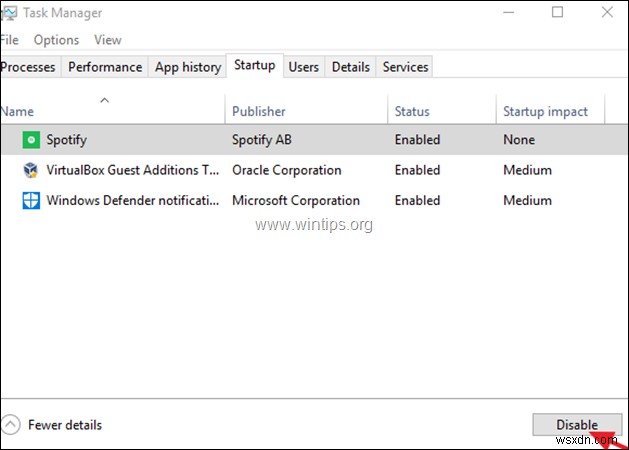Click the Microsoft Corporation publisher cell
The height and width of the screenshot is (450, 629).
coord(296,201)
